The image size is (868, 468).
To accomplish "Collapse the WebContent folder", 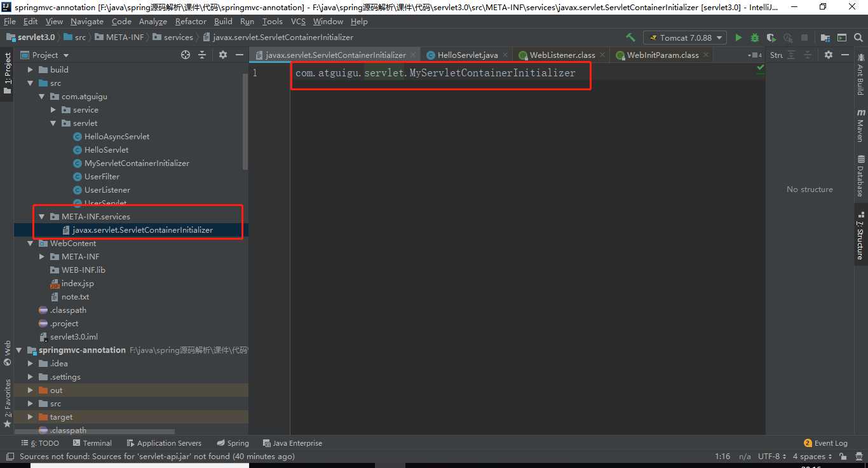I will tap(31, 244).
